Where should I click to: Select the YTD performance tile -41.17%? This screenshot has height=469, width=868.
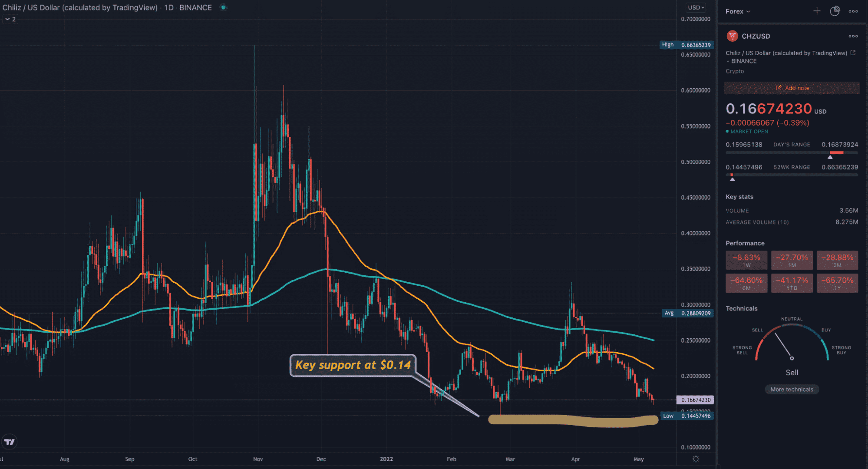792,283
